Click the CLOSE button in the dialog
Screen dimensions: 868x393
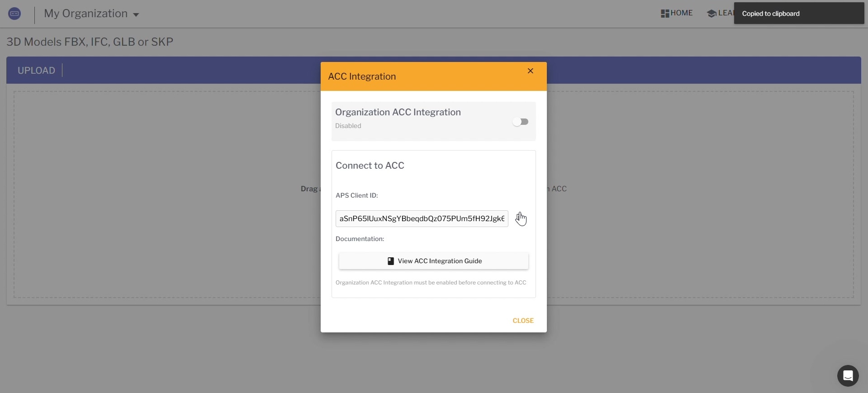[x=523, y=321]
